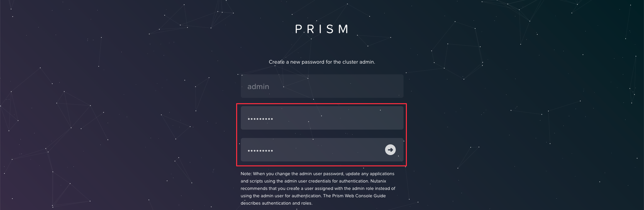
Task: Click the masked dots beside the arrow button's field
Action: (x=260, y=151)
